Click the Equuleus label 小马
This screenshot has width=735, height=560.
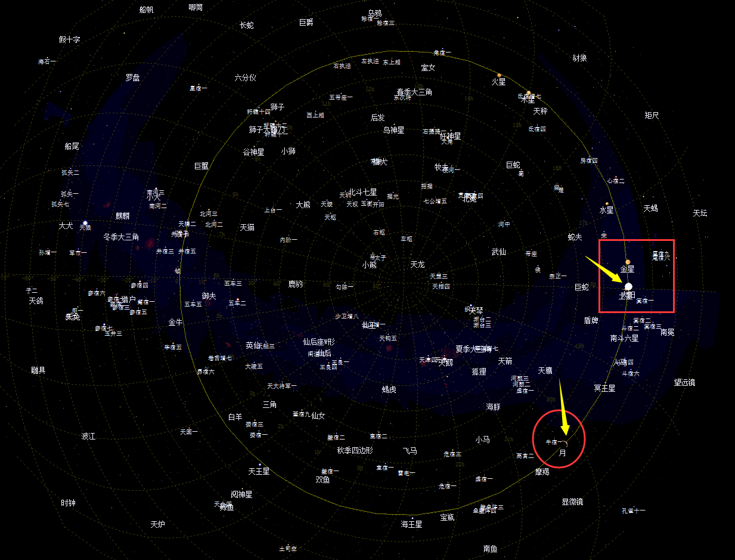click(x=482, y=440)
